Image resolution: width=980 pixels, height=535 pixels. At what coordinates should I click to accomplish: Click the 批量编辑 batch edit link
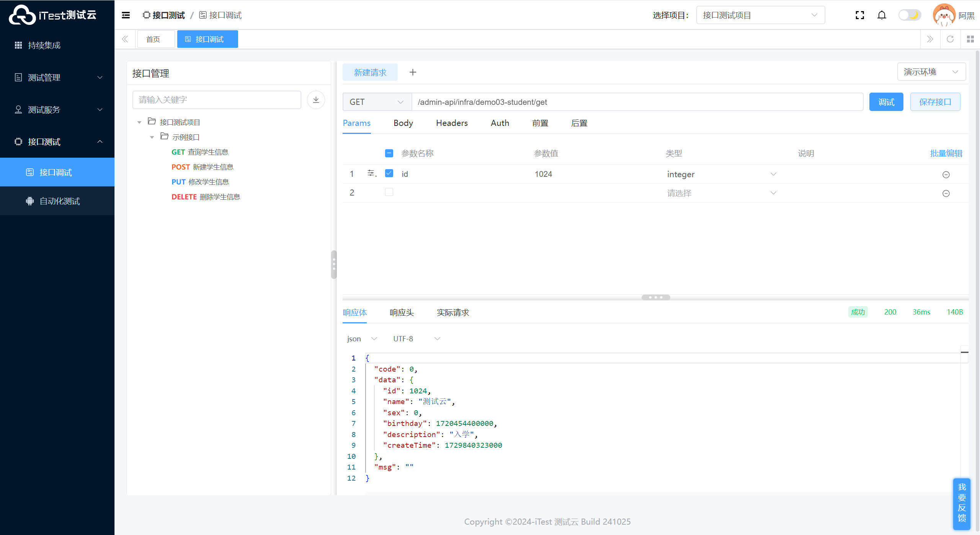tap(946, 153)
